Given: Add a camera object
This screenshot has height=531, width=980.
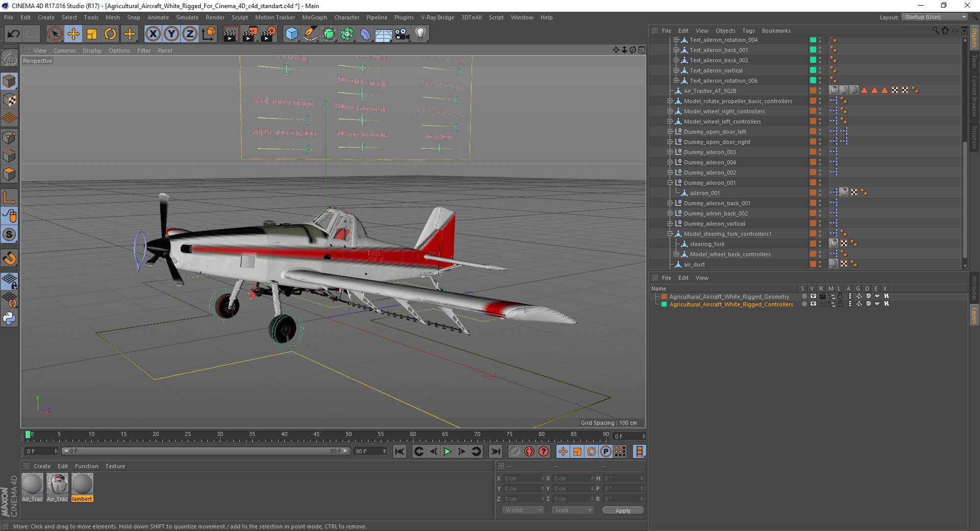Looking at the screenshot, I should (x=402, y=34).
